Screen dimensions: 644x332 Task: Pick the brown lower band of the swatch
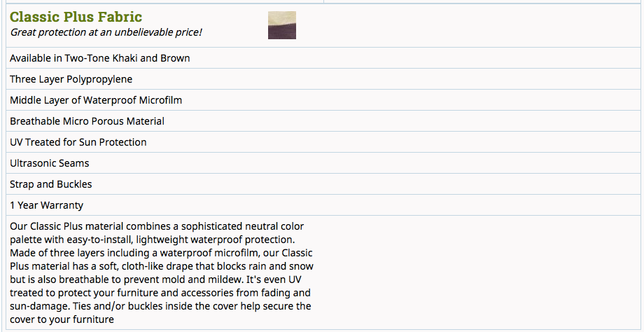point(281,32)
